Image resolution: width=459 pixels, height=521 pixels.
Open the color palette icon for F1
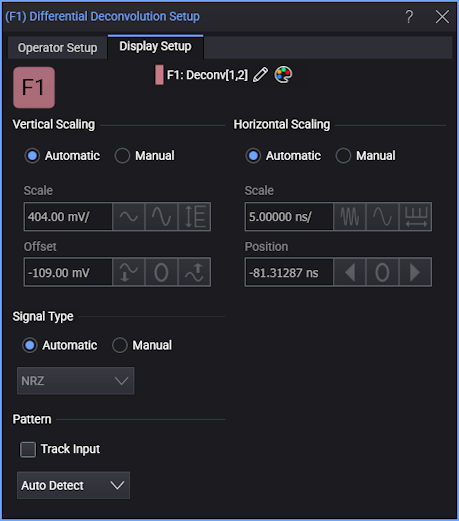283,75
